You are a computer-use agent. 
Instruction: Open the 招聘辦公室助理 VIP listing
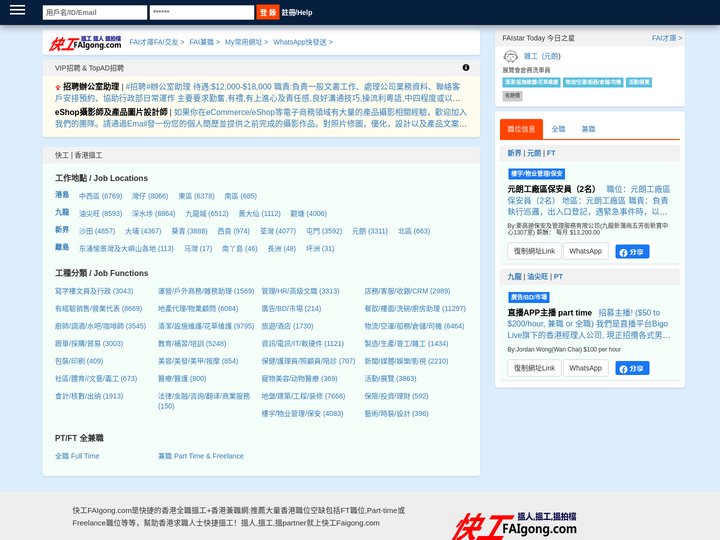pos(91,86)
